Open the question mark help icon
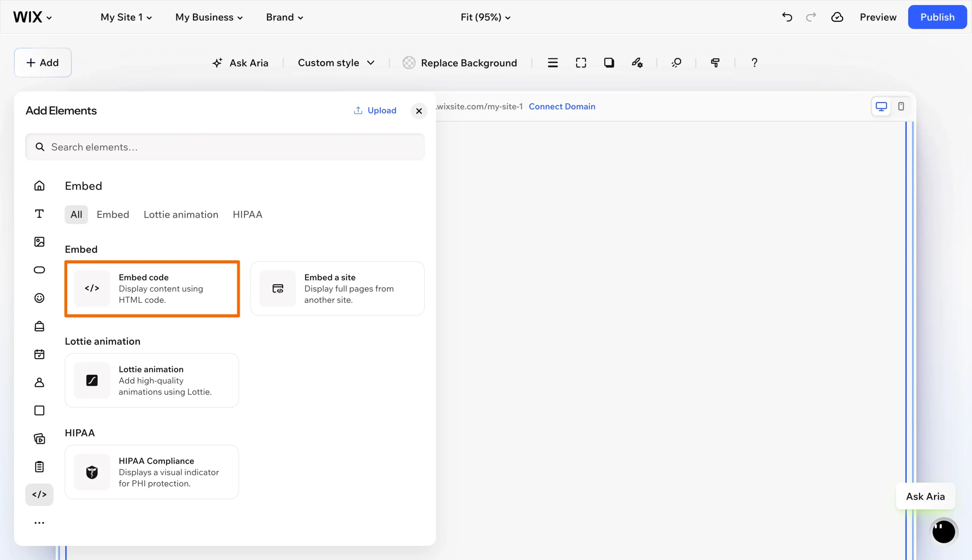This screenshot has height=560, width=972. 754,63
